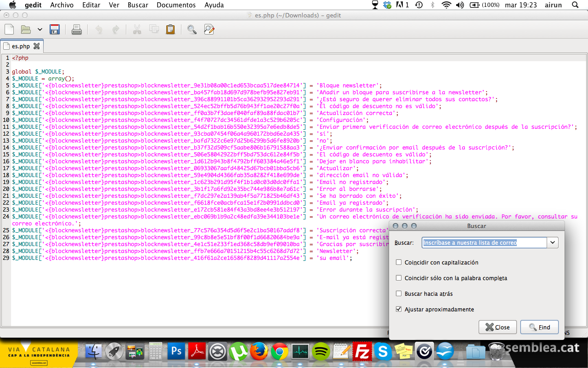This screenshot has height=368, width=588.
Task: Open the Archivo menu
Action: point(62,5)
